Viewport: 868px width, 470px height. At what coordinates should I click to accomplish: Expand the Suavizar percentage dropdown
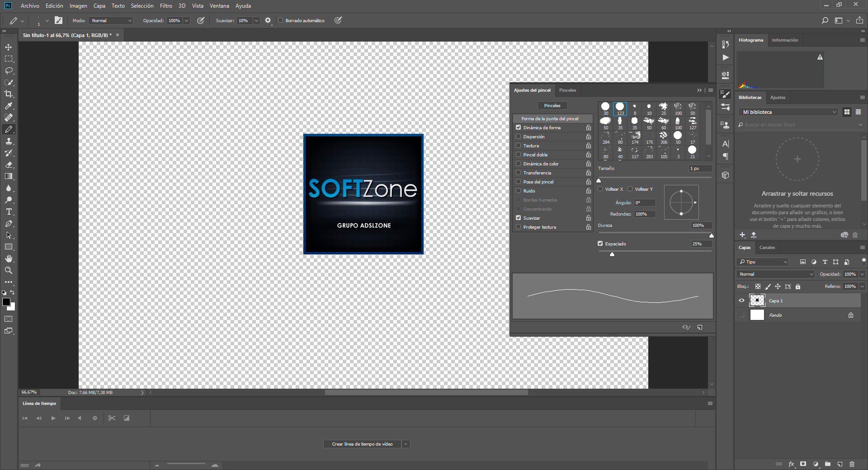click(x=256, y=20)
